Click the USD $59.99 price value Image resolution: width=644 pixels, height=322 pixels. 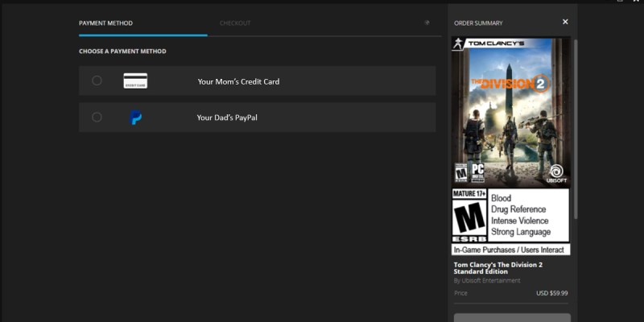[x=552, y=293]
